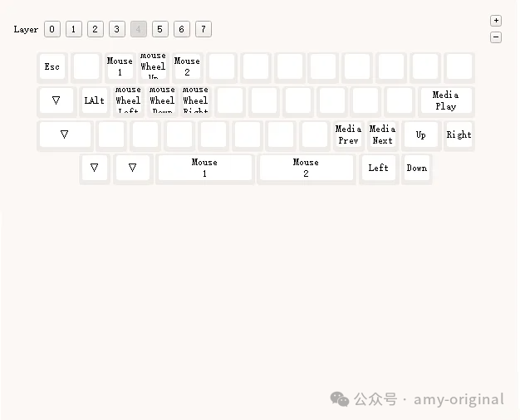The width and height of the screenshot is (520, 420).
Task: Select the Mouse 1 key in top row
Action: (x=120, y=67)
